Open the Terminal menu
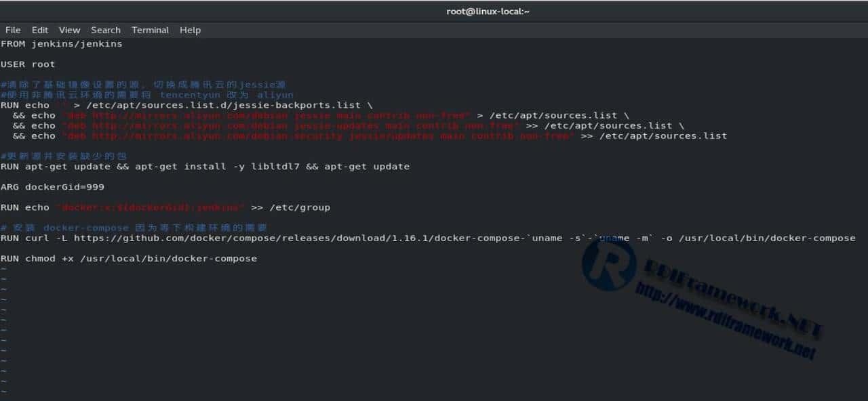The height and width of the screenshot is (401, 868). pos(150,30)
